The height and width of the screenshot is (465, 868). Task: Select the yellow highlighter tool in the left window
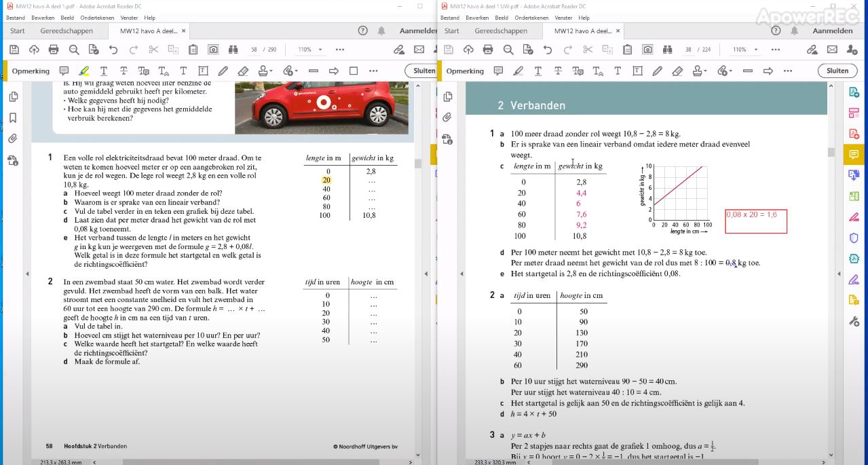pos(83,71)
